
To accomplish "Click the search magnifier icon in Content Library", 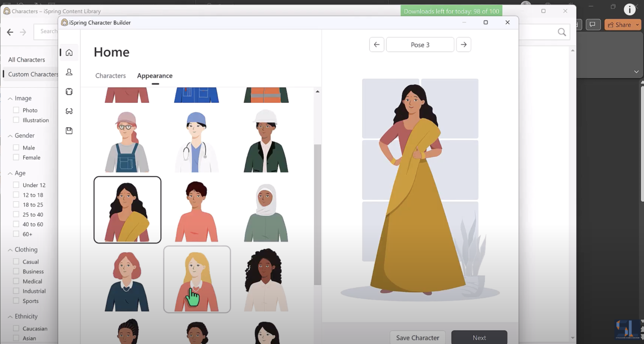I will 562,32.
